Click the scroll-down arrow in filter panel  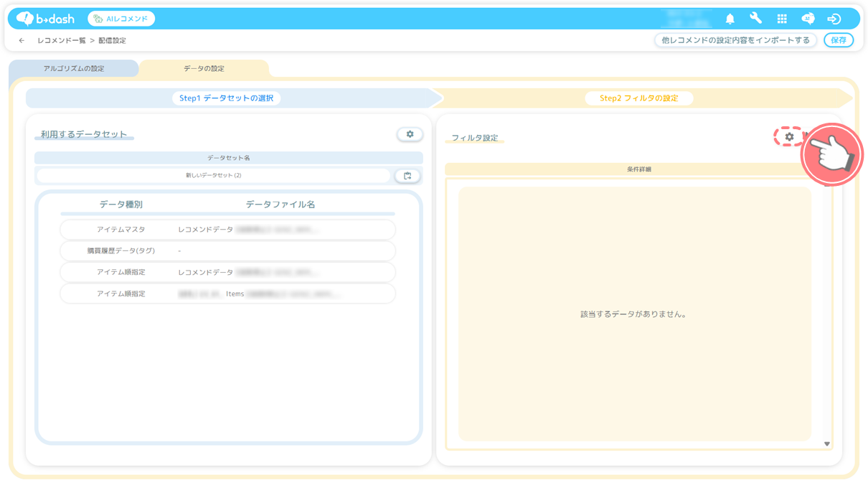pos(826,444)
